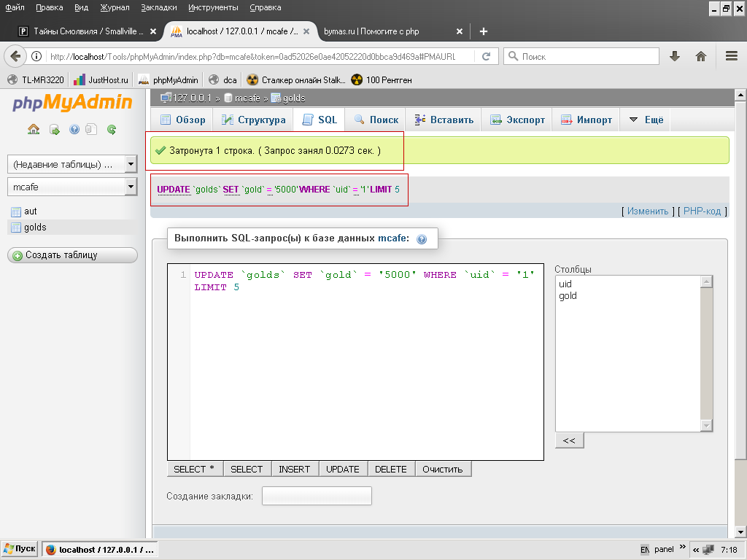747x560 pixels.
Task: Click Firefox downloads arrow icon
Action: point(675,56)
